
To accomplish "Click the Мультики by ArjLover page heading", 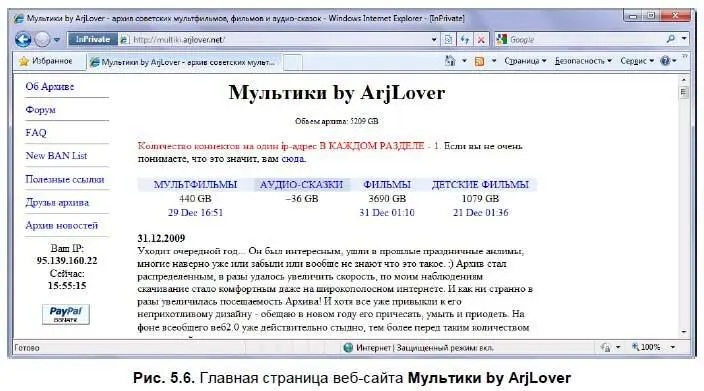I will 337,92.
